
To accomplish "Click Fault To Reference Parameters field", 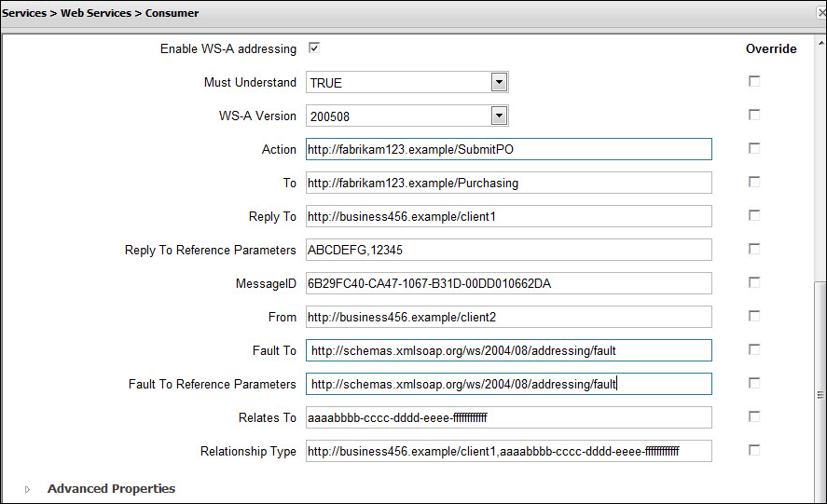I will pos(508,384).
